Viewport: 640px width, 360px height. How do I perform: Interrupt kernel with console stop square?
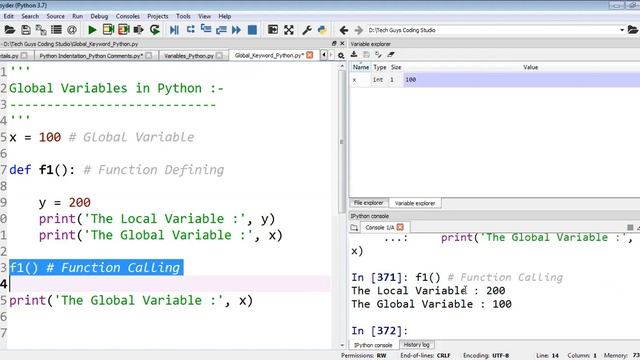pos(630,227)
